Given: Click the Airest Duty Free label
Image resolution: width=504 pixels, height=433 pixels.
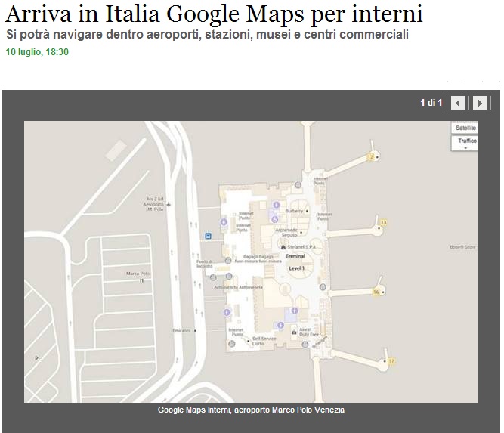Looking at the screenshot, I should (x=308, y=332).
